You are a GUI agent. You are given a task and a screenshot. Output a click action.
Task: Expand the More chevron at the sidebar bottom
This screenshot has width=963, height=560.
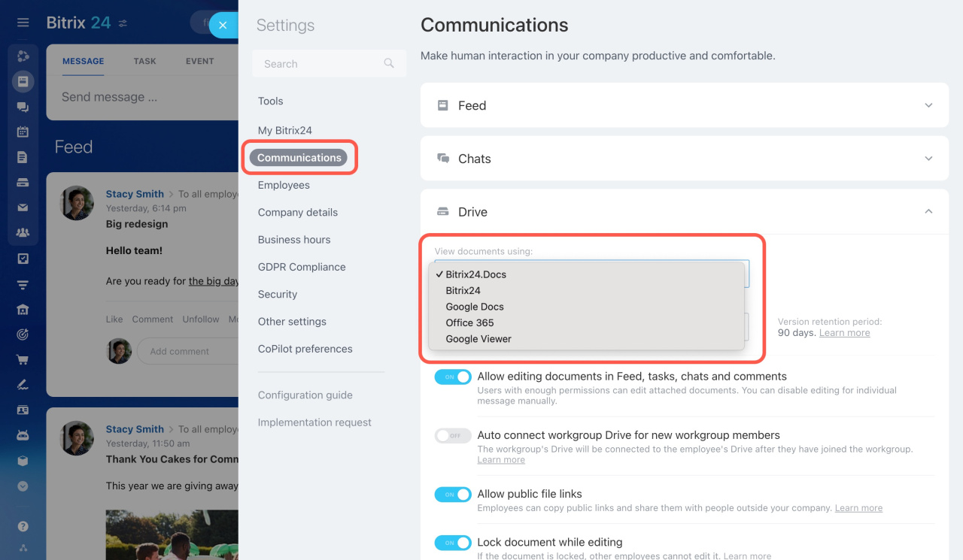23,486
